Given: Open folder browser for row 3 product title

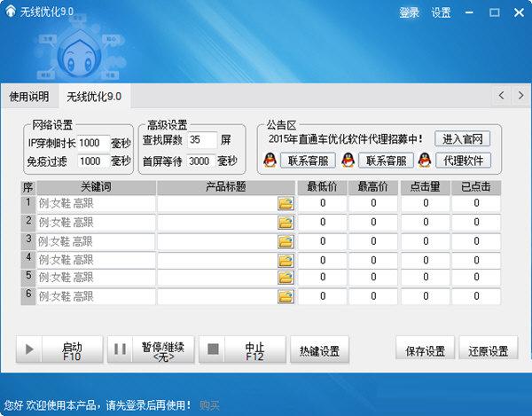Looking at the screenshot, I should coord(285,241).
